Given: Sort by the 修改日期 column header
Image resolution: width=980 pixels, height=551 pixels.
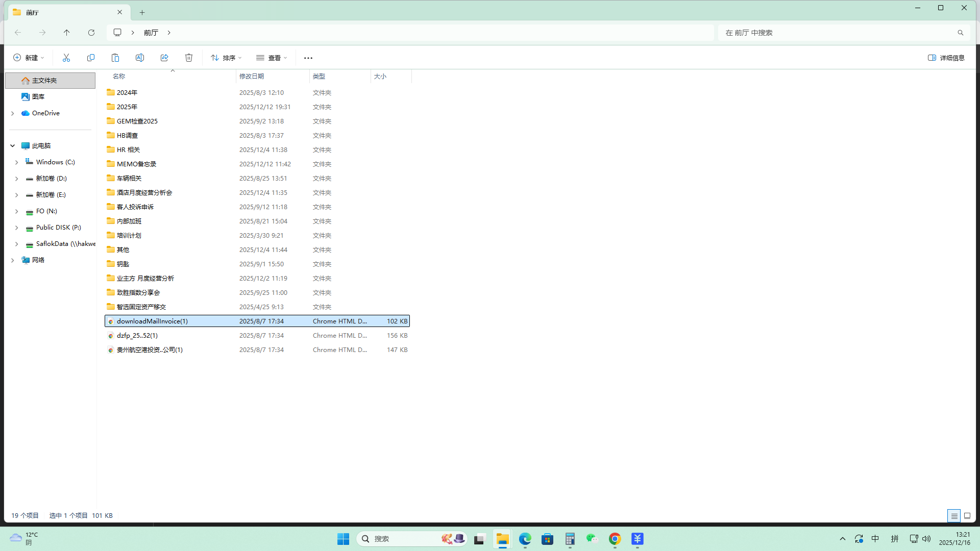Looking at the screenshot, I should click(x=252, y=77).
